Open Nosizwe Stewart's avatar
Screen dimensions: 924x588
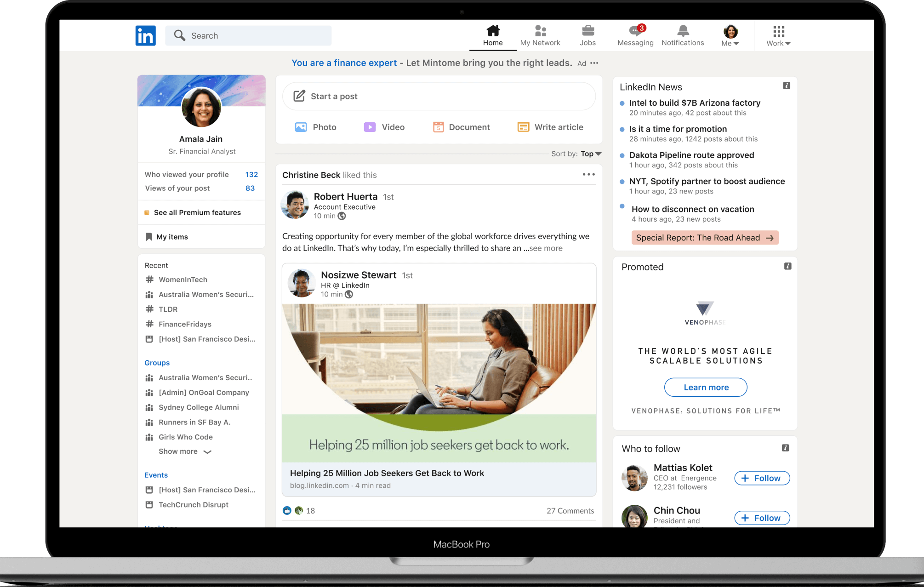tap(302, 283)
